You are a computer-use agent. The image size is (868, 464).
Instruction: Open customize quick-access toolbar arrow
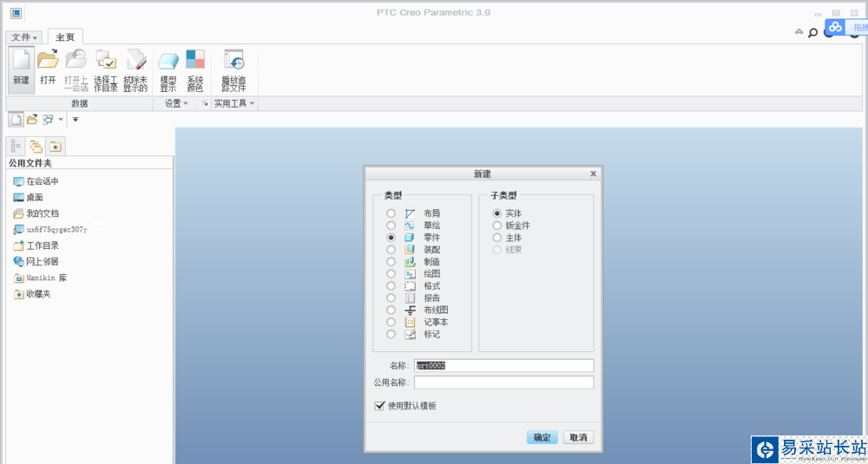point(76,120)
